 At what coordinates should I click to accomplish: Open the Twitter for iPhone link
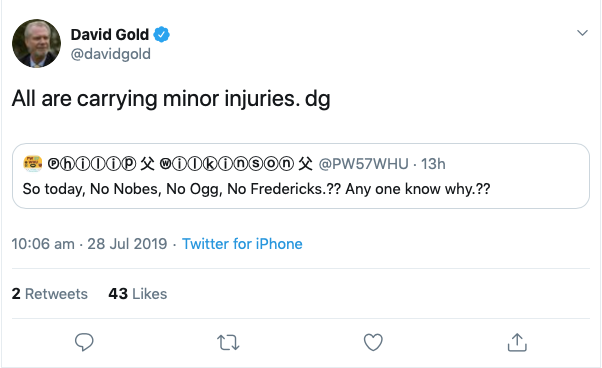242,244
